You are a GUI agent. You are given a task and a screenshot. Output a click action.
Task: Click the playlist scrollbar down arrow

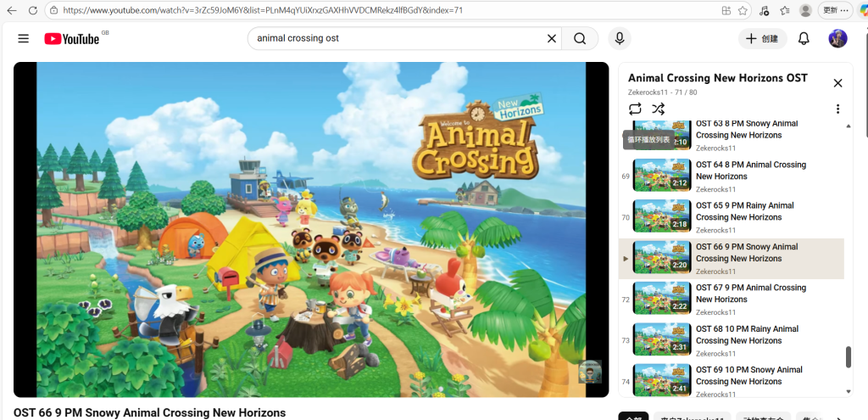849,391
